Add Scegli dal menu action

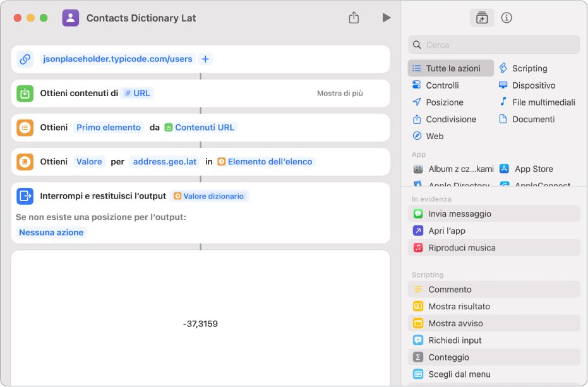coord(493,374)
